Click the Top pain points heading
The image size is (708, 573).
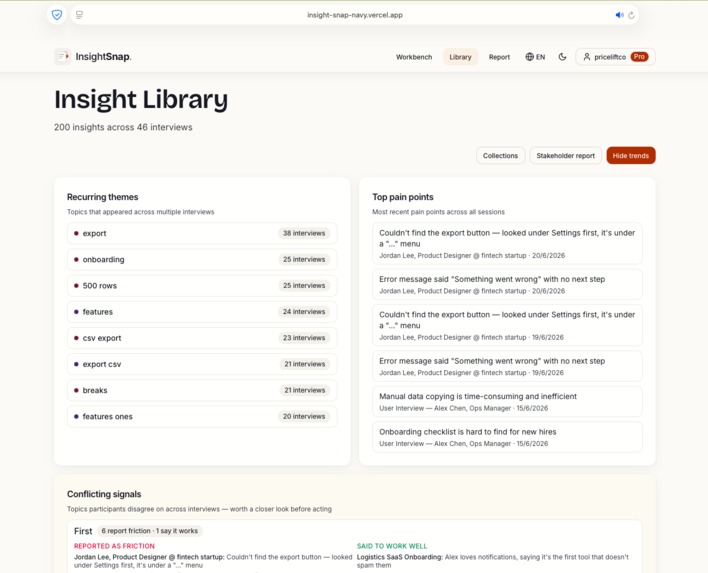tap(403, 197)
